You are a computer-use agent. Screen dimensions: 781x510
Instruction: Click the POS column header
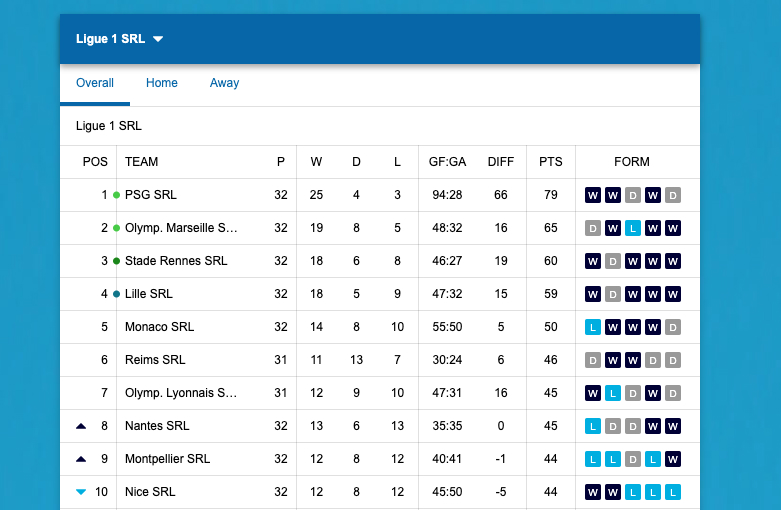tap(95, 162)
